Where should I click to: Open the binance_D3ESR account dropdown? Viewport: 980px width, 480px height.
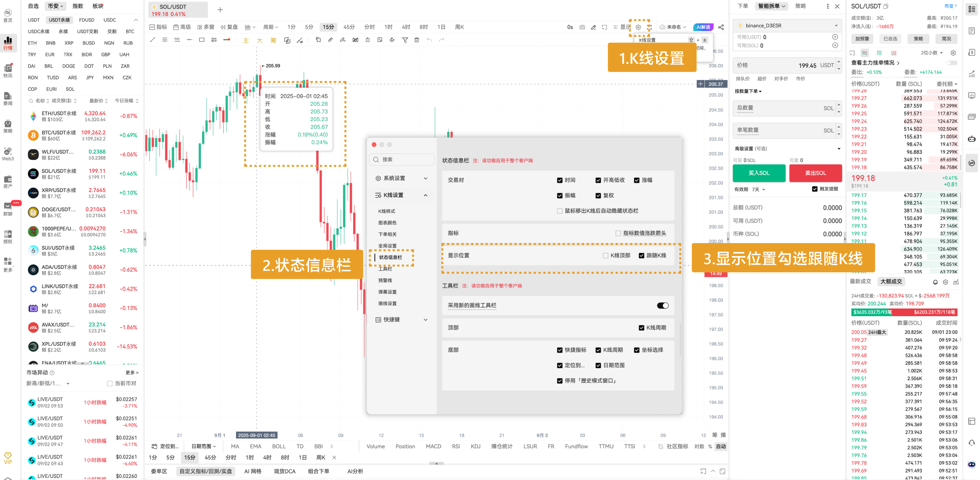[x=787, y=26]
